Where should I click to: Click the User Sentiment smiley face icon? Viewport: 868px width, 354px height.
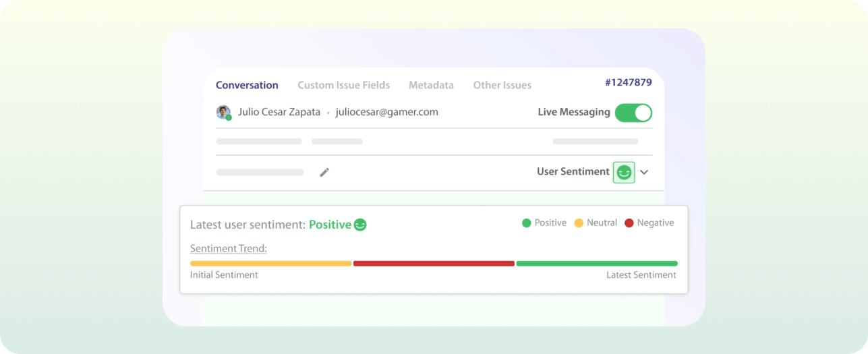click(x=624, y=173)
